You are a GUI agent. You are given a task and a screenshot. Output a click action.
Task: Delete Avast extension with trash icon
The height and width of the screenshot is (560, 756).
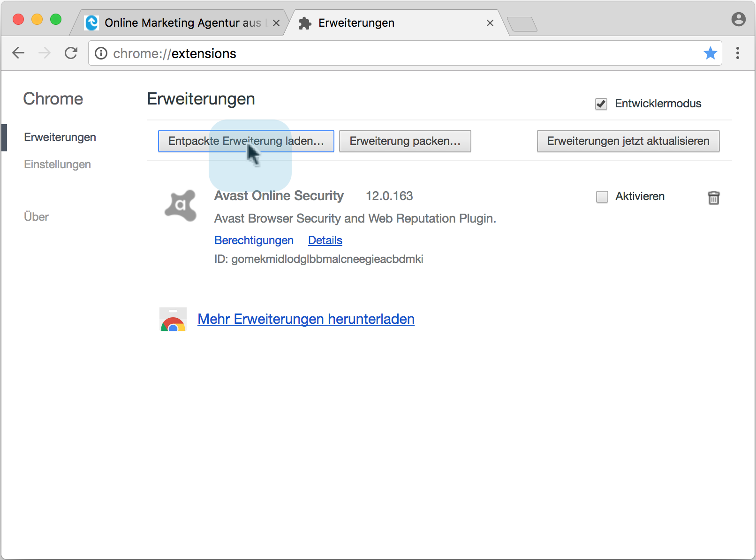pyautogui.click(x=713, y=198)
